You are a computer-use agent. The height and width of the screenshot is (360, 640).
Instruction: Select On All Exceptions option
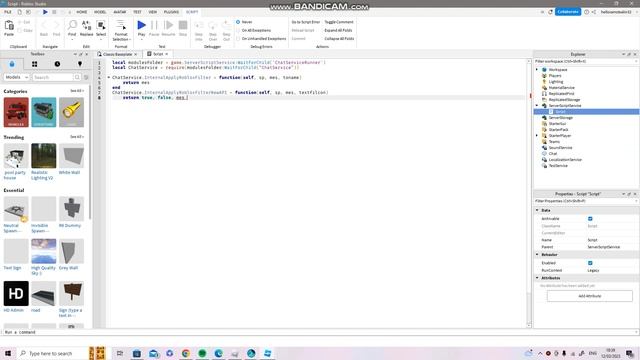click(x=238, y=30)
